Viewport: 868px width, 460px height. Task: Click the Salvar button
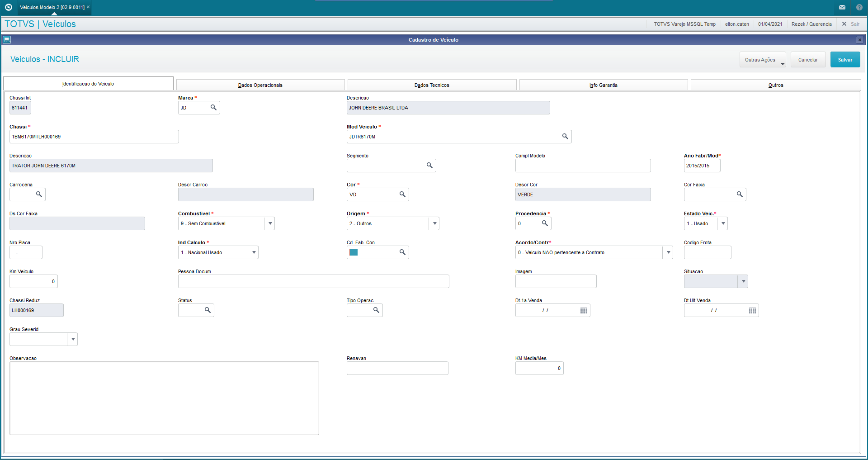(845, 60)
